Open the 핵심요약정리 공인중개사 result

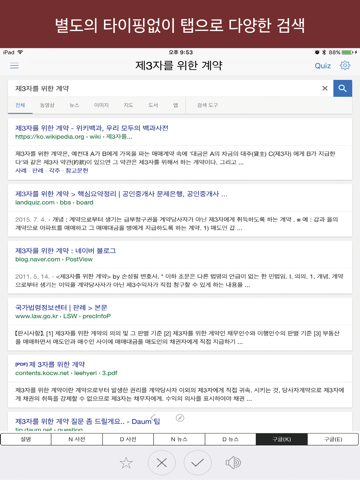tap(121, 194)
